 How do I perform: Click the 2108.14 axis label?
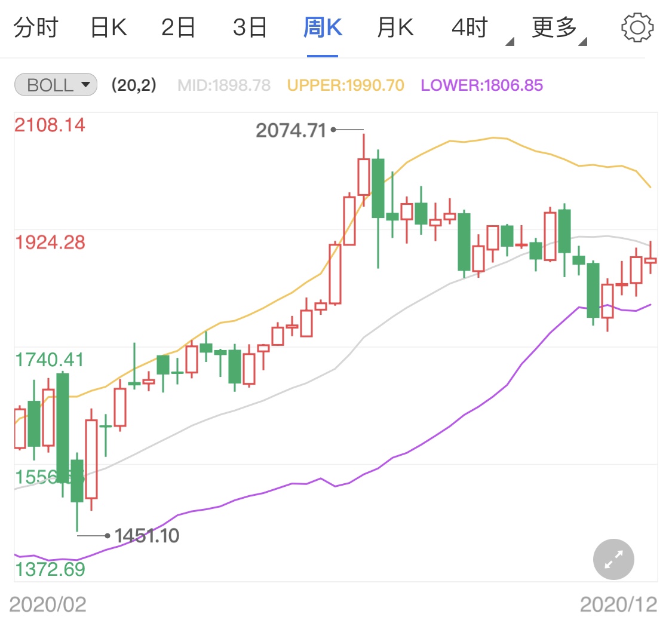pyautogui.click(x=50, y=125)
